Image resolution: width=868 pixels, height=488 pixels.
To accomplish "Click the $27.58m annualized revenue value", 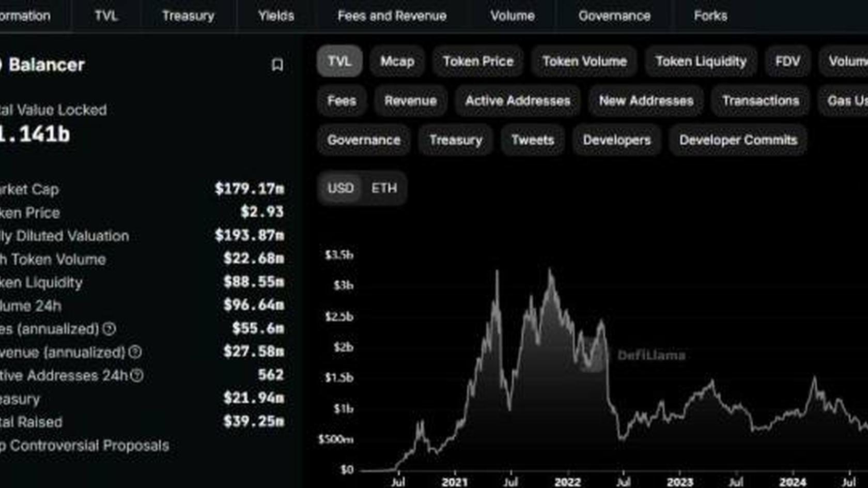I will pyautogui.click(x=254, y=352).
